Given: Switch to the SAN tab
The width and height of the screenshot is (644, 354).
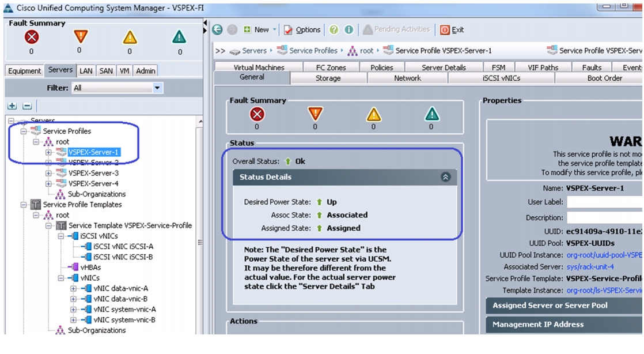Looking at the screenshot, I should 106,71.
